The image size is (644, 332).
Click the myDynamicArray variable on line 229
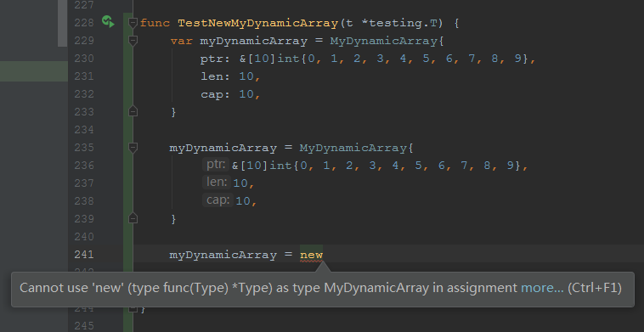pos(253,41)
